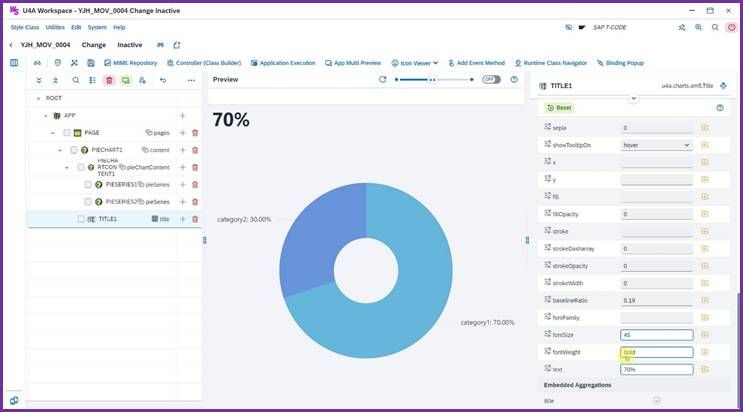
Task: Open the search icon above the tree
Action: (x=76, y=80)
